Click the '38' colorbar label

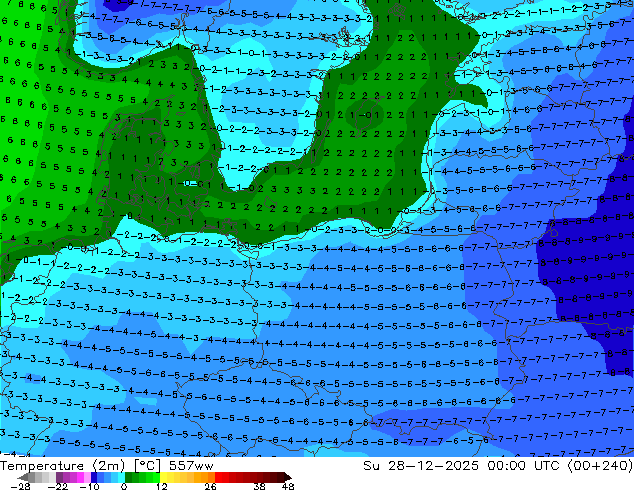(260, 486)
